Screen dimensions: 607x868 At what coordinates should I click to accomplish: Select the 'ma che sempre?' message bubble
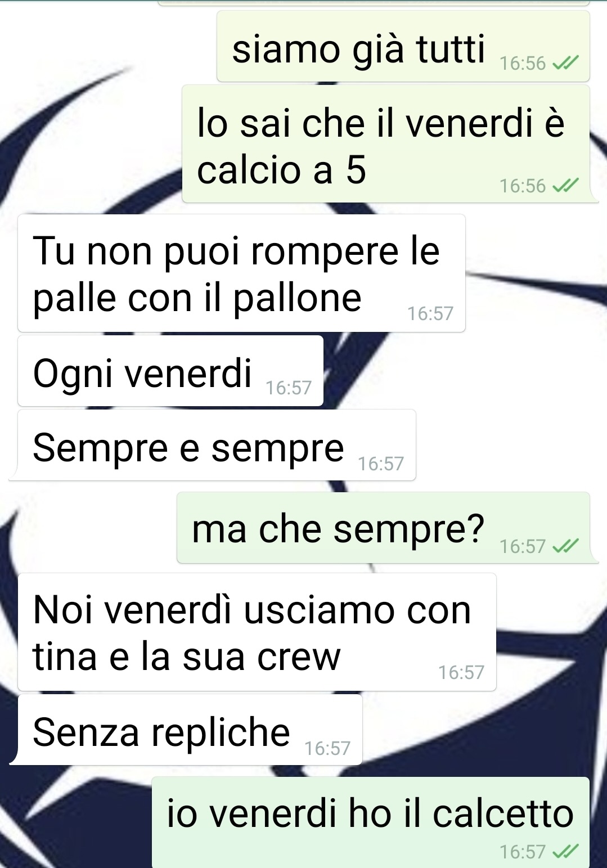[383, 528]
